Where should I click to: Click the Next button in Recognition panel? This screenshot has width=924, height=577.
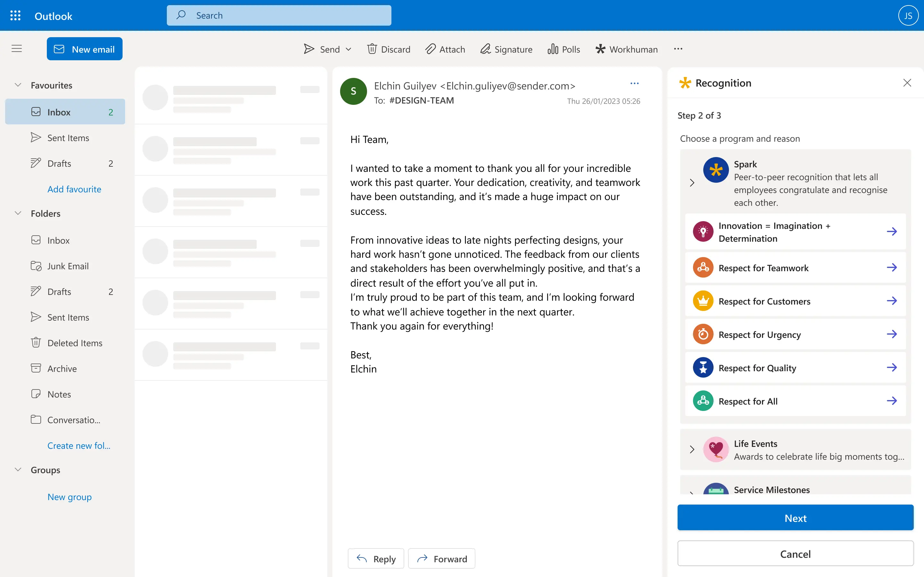[x=795, y=517]
